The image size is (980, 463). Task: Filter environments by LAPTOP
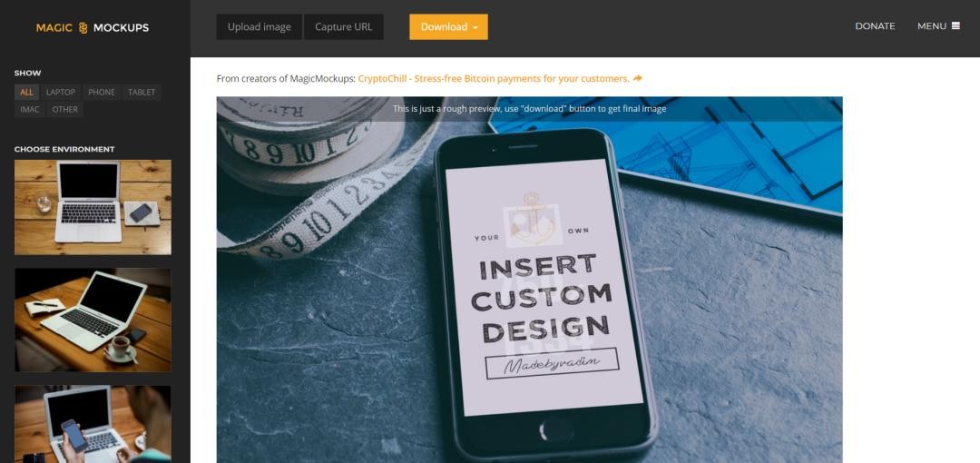pyautogui.click(x=61, y=92)
